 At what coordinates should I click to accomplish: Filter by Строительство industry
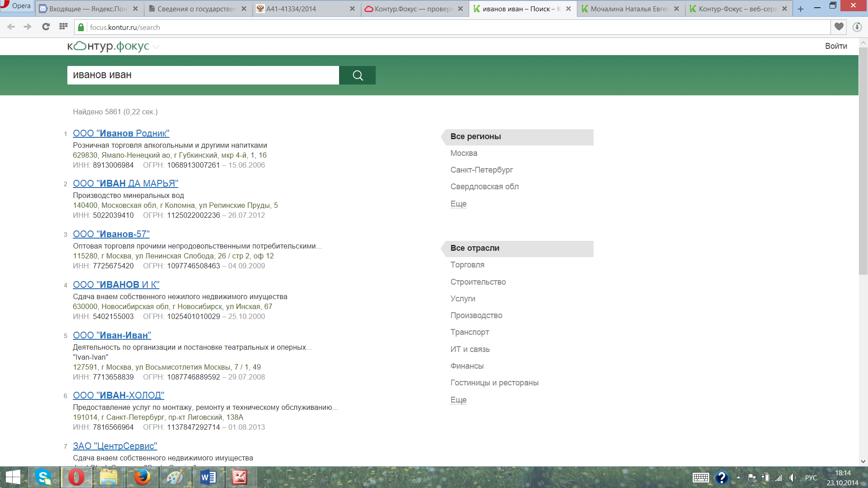click(x=478, y=282)
